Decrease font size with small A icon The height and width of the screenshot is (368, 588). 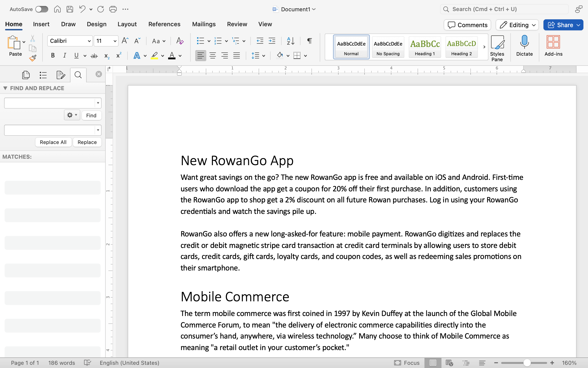(x=137, y=41)
